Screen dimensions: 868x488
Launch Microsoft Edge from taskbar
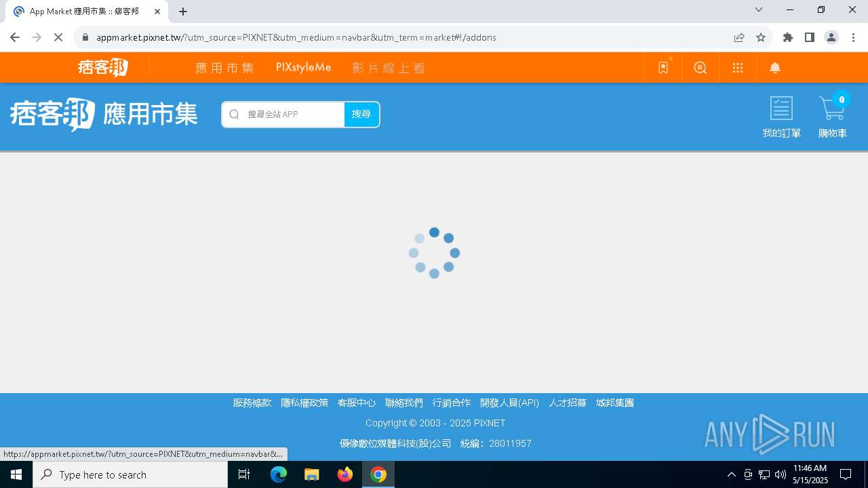tap(279, 474)
